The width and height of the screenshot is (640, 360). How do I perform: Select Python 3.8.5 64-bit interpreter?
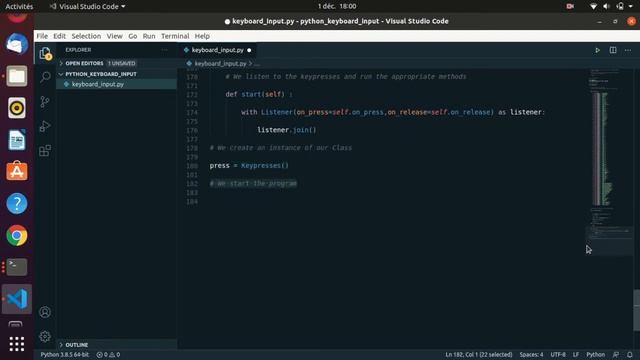pyautogui.click(x=64, y=355)
